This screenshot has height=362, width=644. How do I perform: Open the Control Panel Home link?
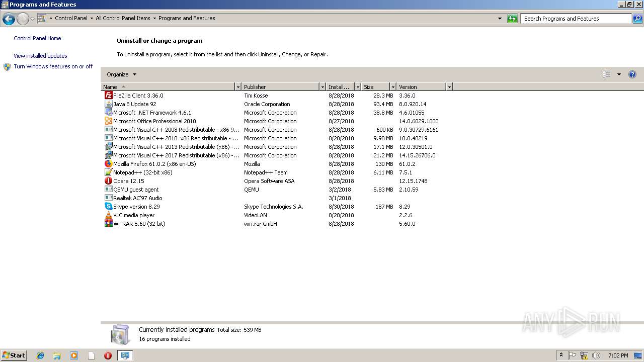[37, 38]
